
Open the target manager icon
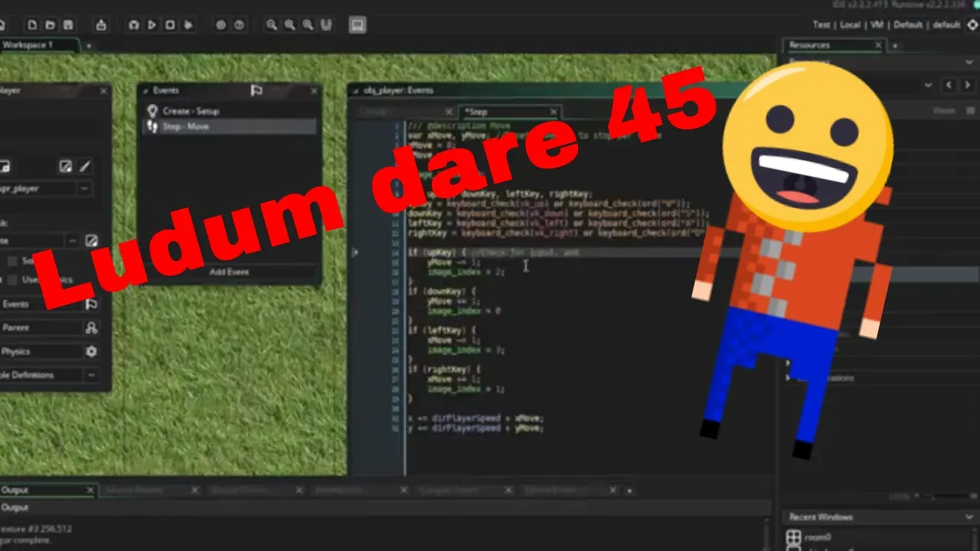point(972,24)
